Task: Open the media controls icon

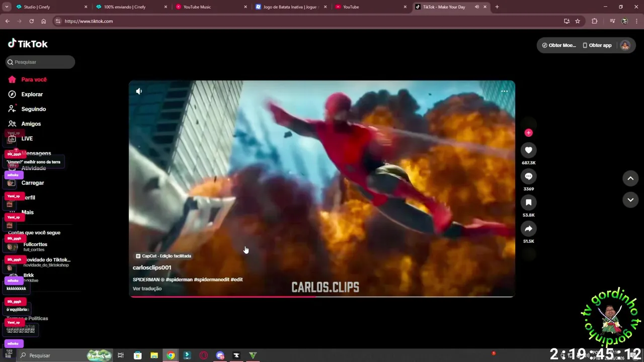Action: click(x=612, y=21)
